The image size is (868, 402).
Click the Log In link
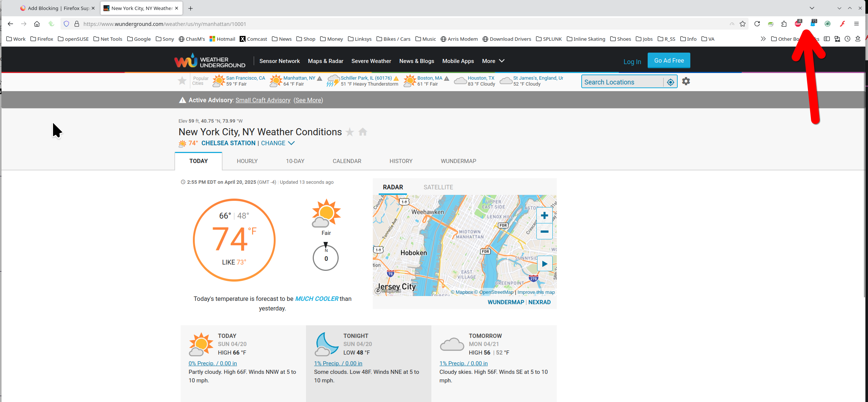point(632,62)
